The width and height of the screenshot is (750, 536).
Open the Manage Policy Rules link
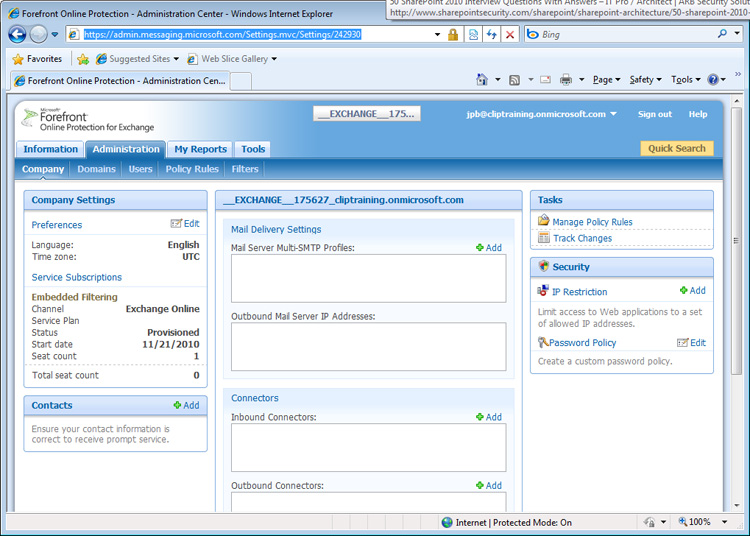592,222
